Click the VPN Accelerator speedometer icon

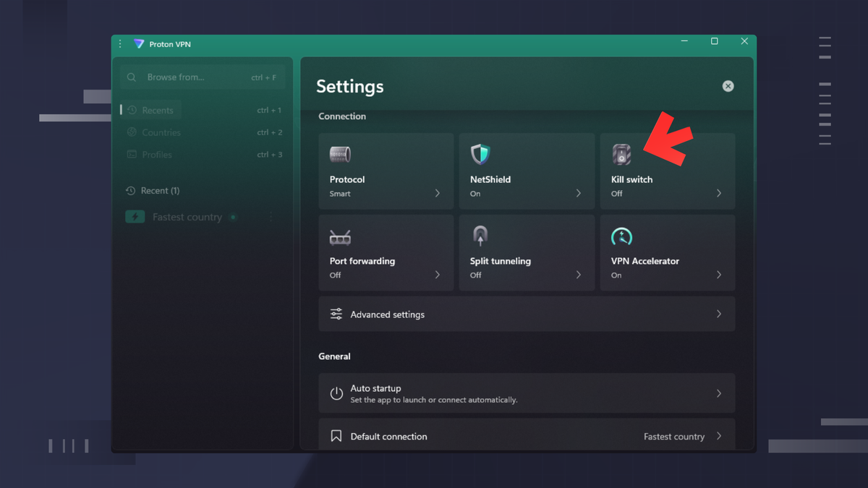621,236
